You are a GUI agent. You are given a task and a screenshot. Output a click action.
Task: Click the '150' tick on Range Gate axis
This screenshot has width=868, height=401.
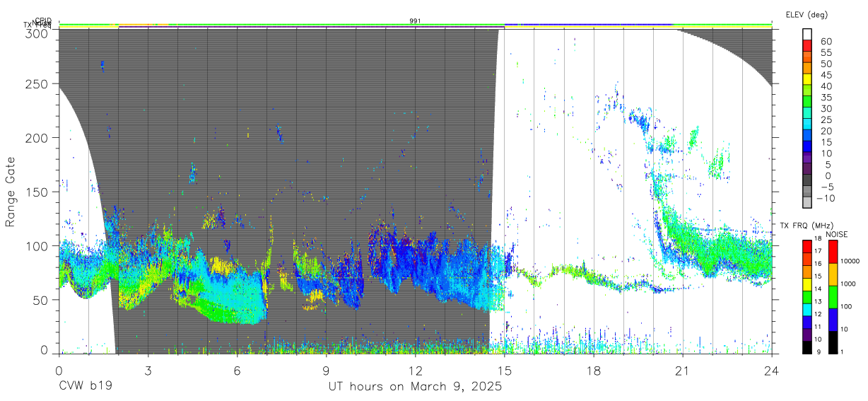tap(37, 192)
